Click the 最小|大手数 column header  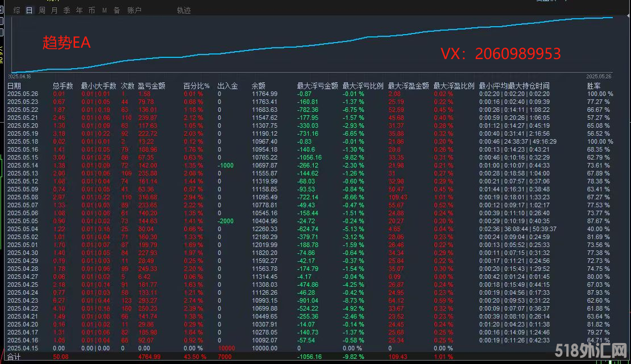click(98, 86)
